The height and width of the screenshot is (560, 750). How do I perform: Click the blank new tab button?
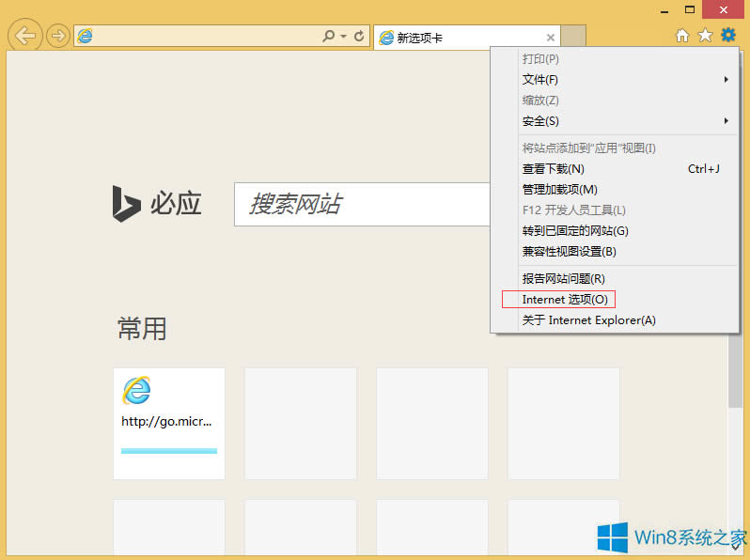click(x=573, y=38)
